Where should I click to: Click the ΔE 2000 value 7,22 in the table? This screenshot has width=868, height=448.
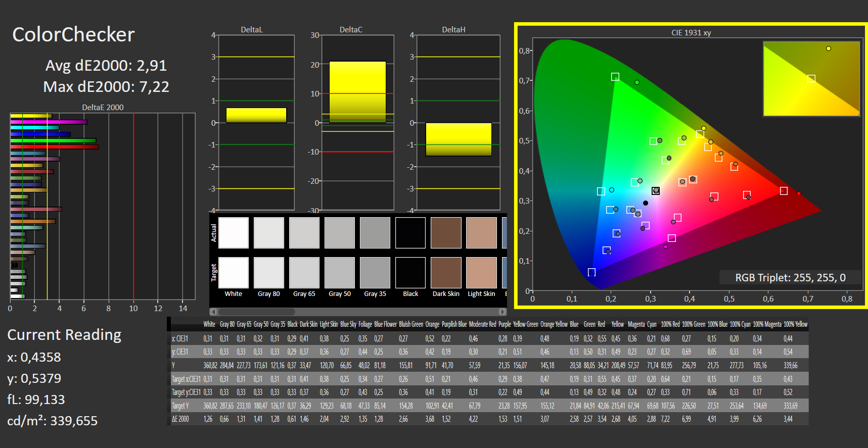point(665,419)
